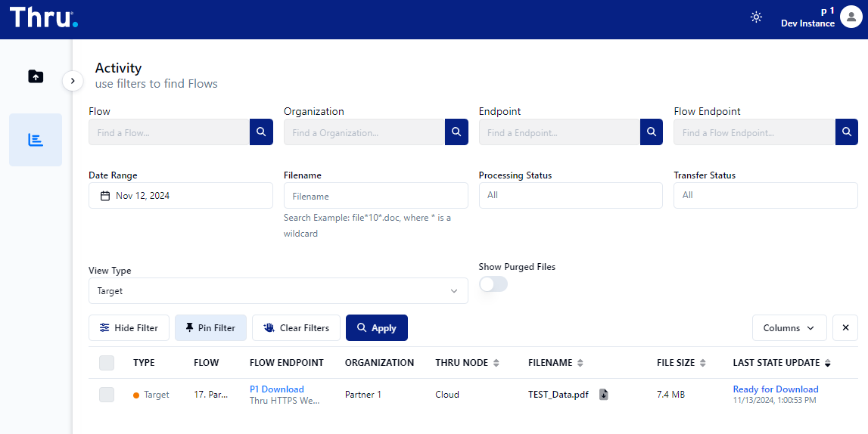Click the Organization search magnifier button
This screenshot has width=868, height=434.
coord(456,132)
